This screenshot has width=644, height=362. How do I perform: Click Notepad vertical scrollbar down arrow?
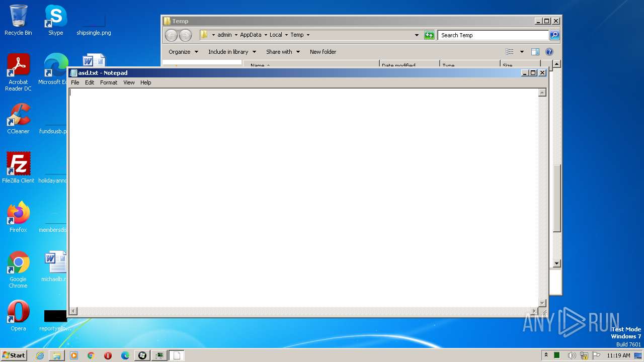(542, 303)
